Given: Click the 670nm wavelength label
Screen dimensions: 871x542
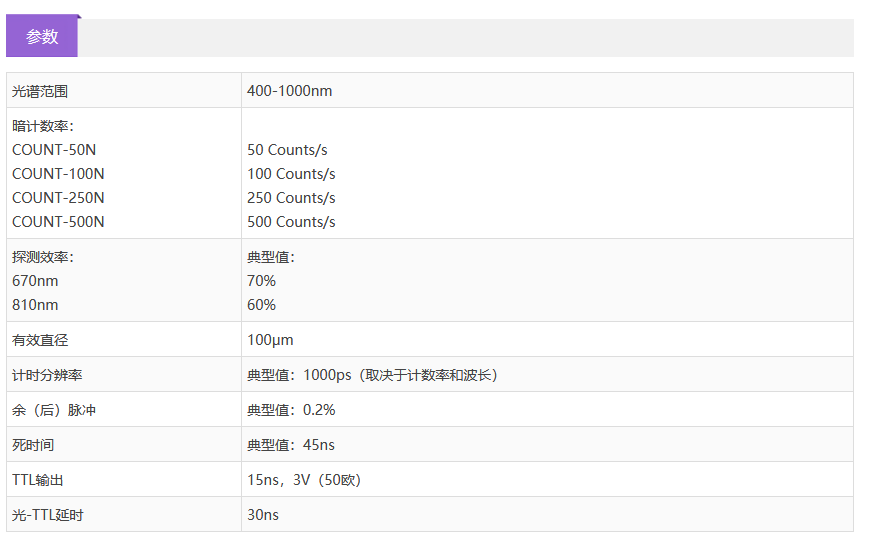Looking at the screenshot, I should [x=35, y=281].
